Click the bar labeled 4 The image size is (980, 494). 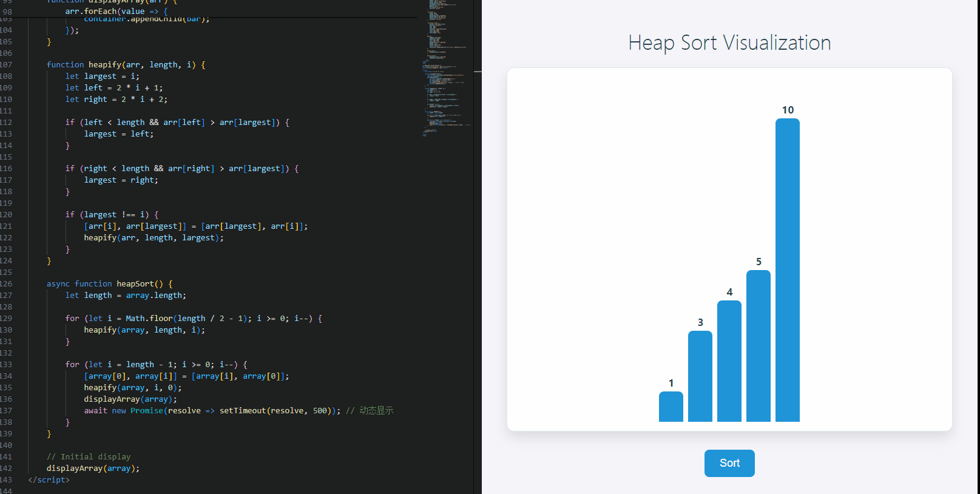click(x=729, y=361)
